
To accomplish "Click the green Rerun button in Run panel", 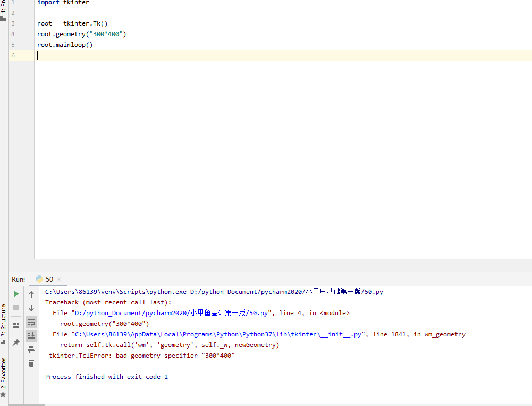I will pos(16,294).
